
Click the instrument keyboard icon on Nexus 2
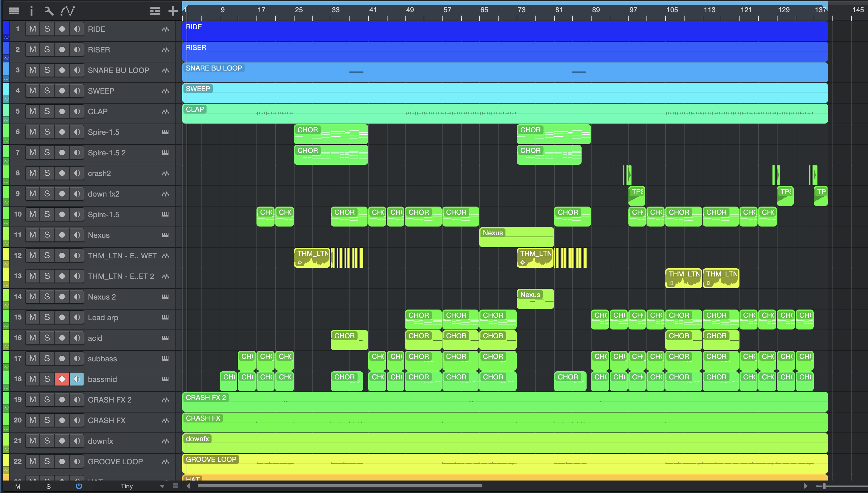(165, 297)
